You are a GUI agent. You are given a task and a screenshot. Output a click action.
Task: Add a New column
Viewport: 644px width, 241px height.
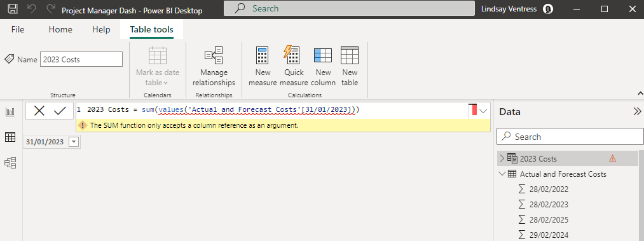click(x=323, y=66)
